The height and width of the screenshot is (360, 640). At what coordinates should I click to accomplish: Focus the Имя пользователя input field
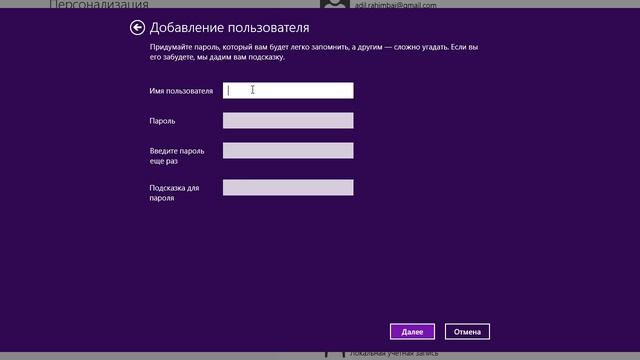coord(288,91)
